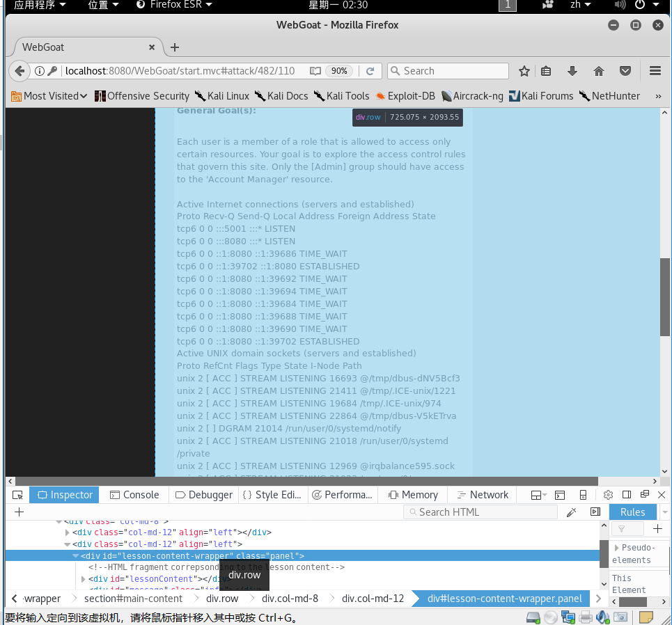The image size is (672, 625).
Task: Toggle split console icon in devtools
Action: pos(560,496)
